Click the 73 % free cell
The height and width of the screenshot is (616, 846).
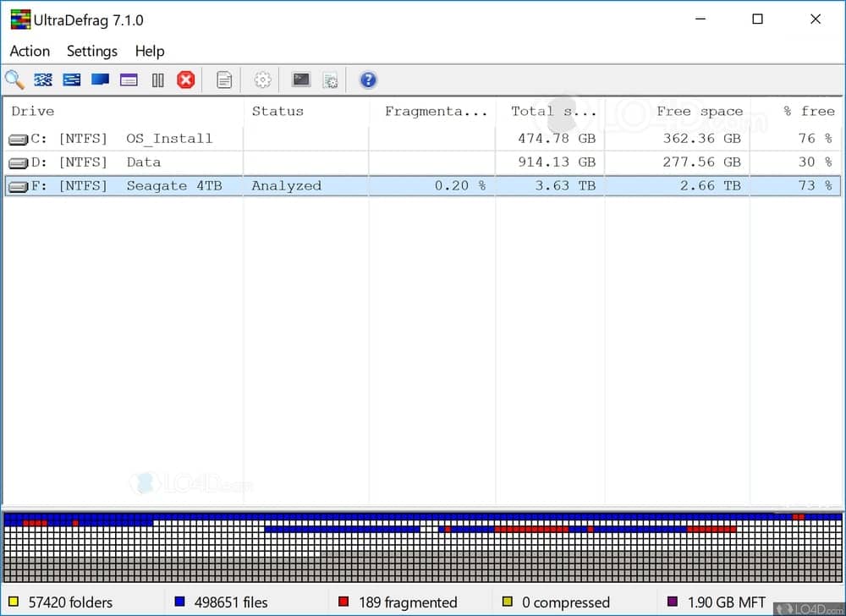[816, 186]
